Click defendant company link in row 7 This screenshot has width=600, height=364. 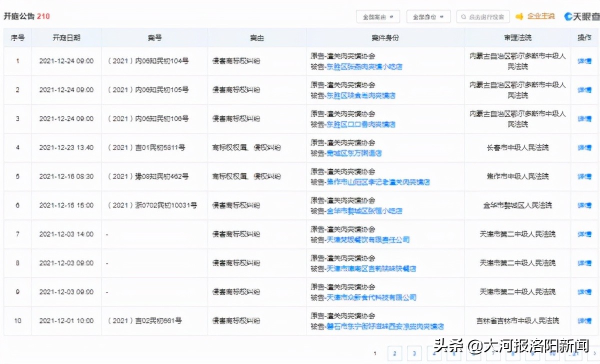[x=367, y=240]
